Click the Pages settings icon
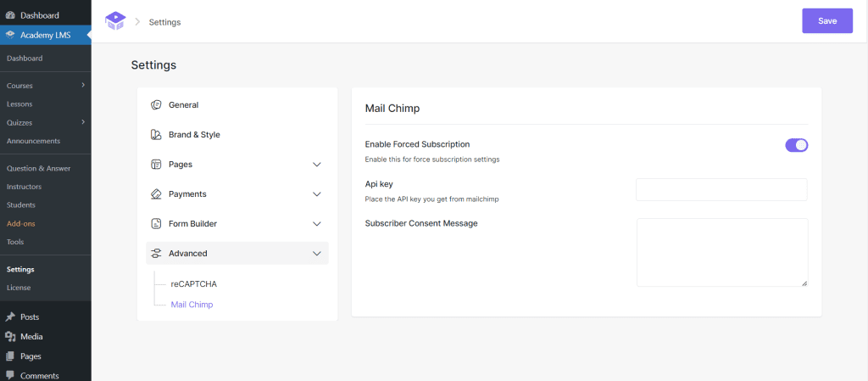The image size is (868, 381). point(156,165)
